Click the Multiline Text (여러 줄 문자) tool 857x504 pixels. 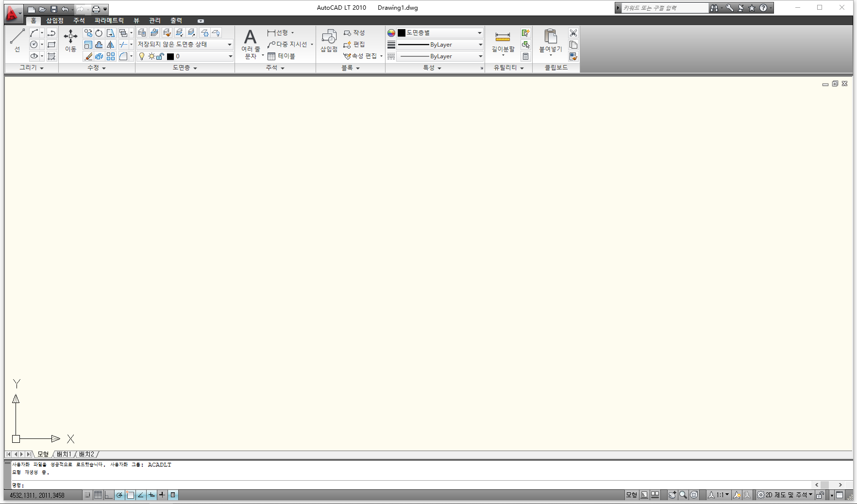(251, 44)
